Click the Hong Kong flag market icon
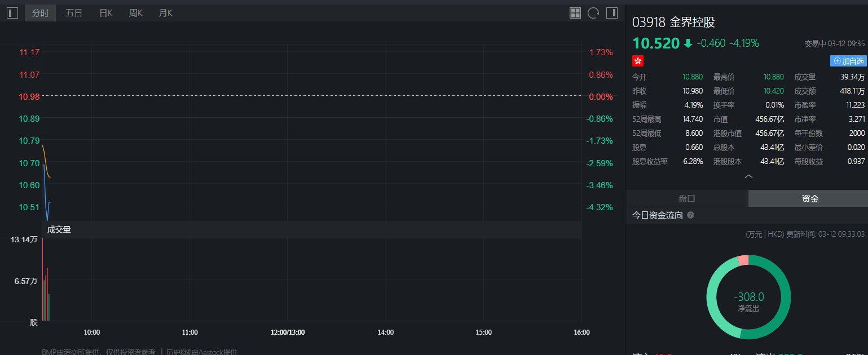The width and height of the screenshot is (868, 355). [638, 61]
